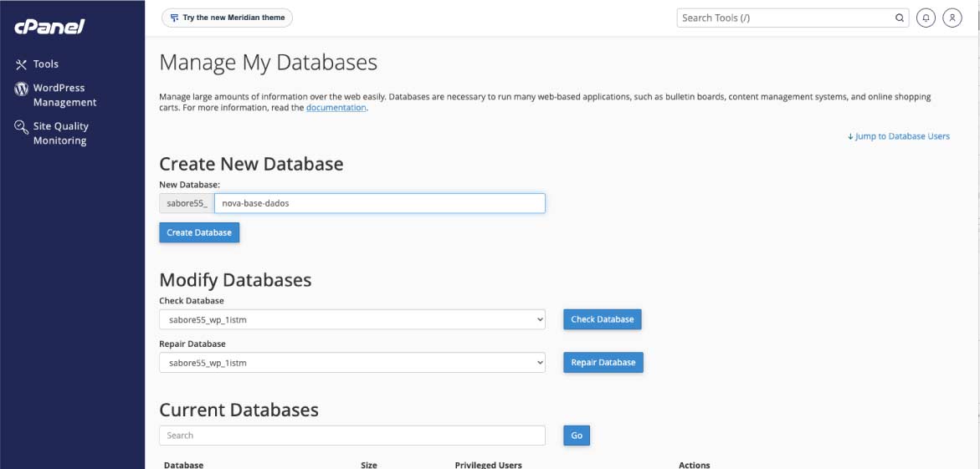The width and height of the screenshot is (980, 469).
Task: Open the user account menu icon
Action: [952, 18]
